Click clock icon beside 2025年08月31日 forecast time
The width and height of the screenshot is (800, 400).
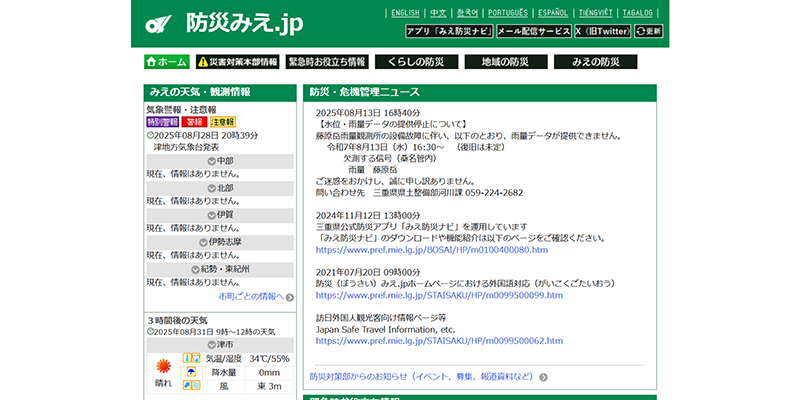tap(150, 332)
